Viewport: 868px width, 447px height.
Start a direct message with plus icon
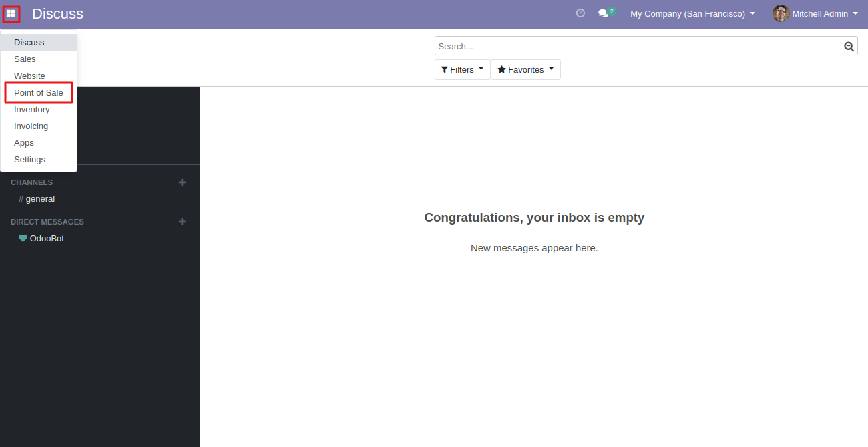click(x=182, y=222)
